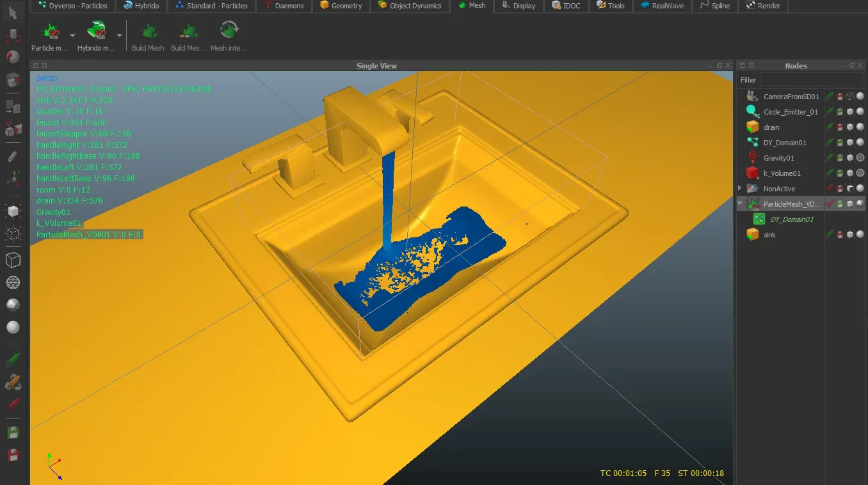Image resolution: width=868 pixels, height=485 pixels.
Task: Click the CameraFromSD01 camera icon
Action: pyautogui.click(x=752, y=96)
